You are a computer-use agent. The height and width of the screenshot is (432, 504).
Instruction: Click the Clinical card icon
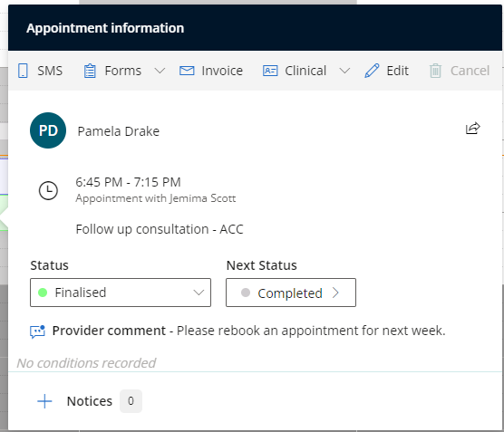point(270,71)
